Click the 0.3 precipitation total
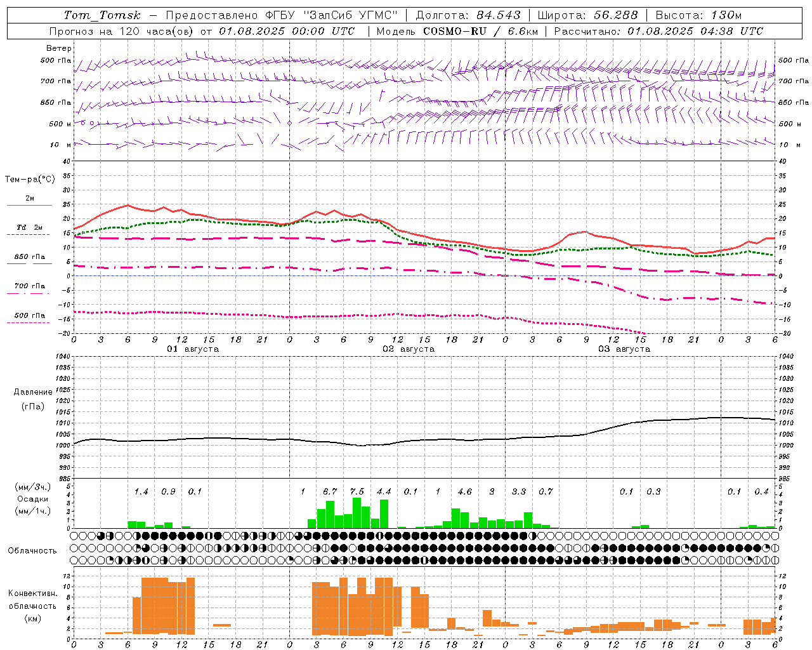 tap(653, 491)
